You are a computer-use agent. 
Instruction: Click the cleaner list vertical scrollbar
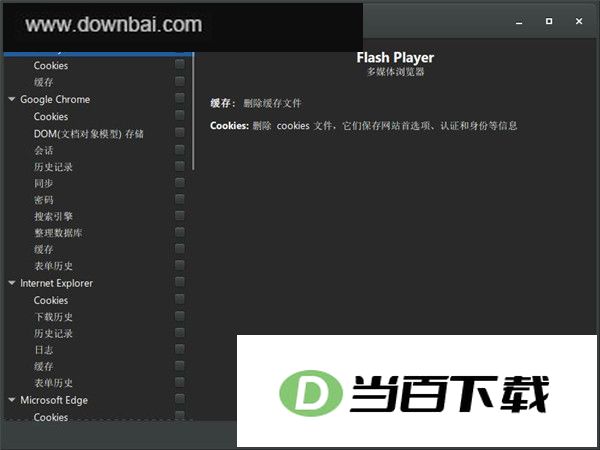(x=193, y=111)
